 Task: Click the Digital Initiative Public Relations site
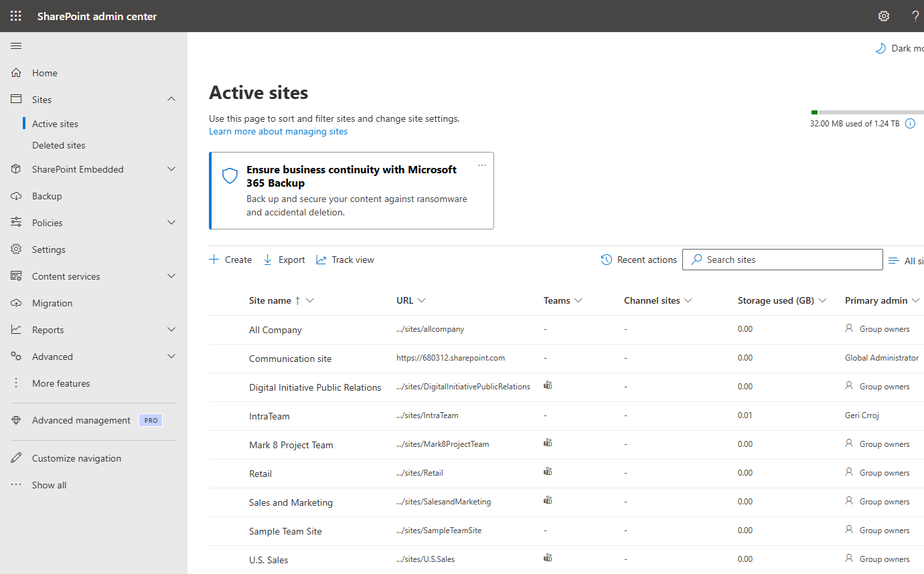tap(315, 387)
